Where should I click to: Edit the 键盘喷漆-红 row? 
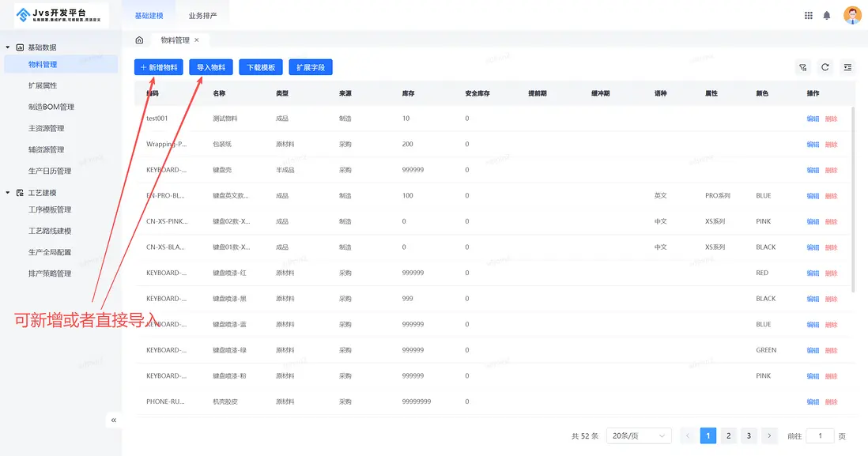(813, 273)
